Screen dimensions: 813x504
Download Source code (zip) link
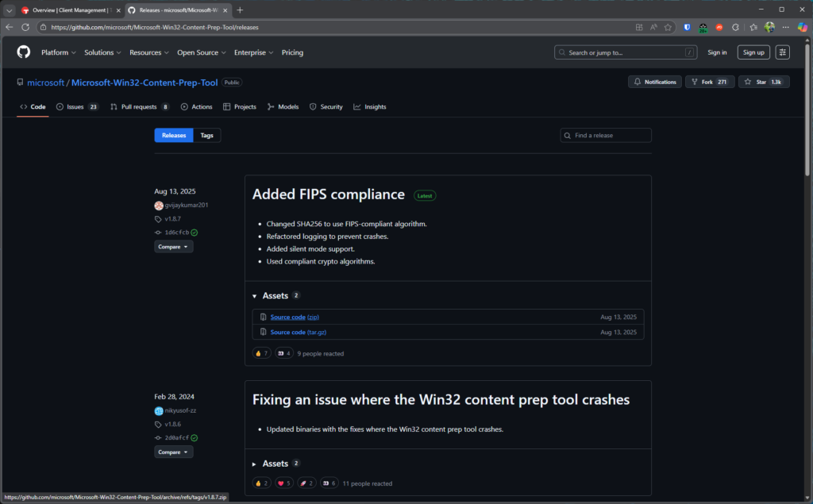coord(287,317)
